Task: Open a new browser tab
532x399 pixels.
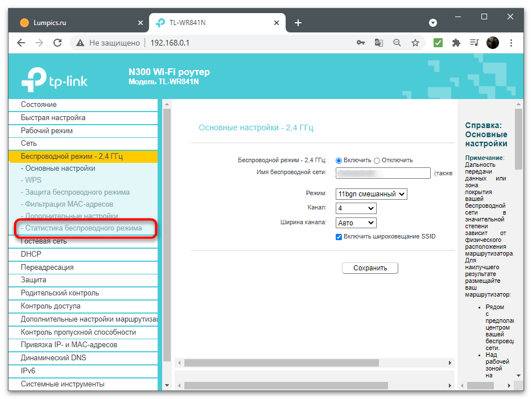Action: pos(298,23)
